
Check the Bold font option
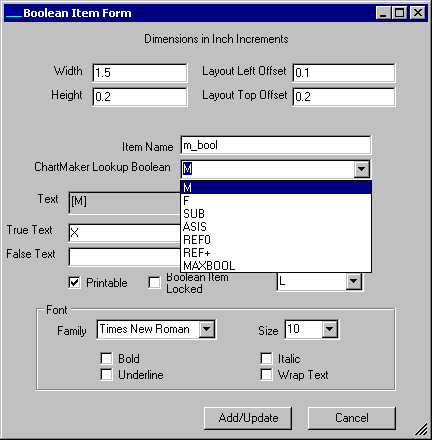tap(106, 359)
